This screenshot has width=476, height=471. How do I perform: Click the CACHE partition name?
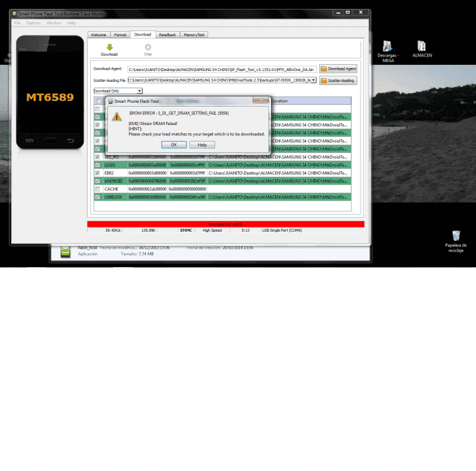pyautogui.click(x=112, y=189)
